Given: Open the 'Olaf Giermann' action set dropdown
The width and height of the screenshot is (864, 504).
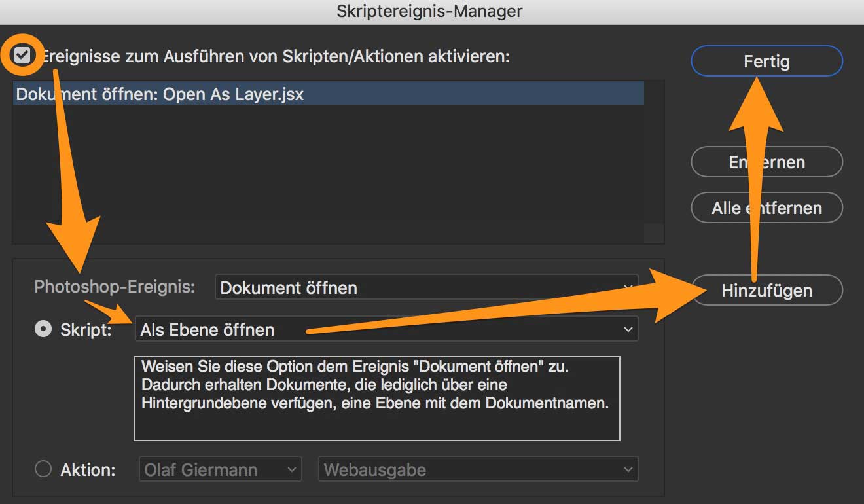Looking at the screenshot, I should (220, 469).
